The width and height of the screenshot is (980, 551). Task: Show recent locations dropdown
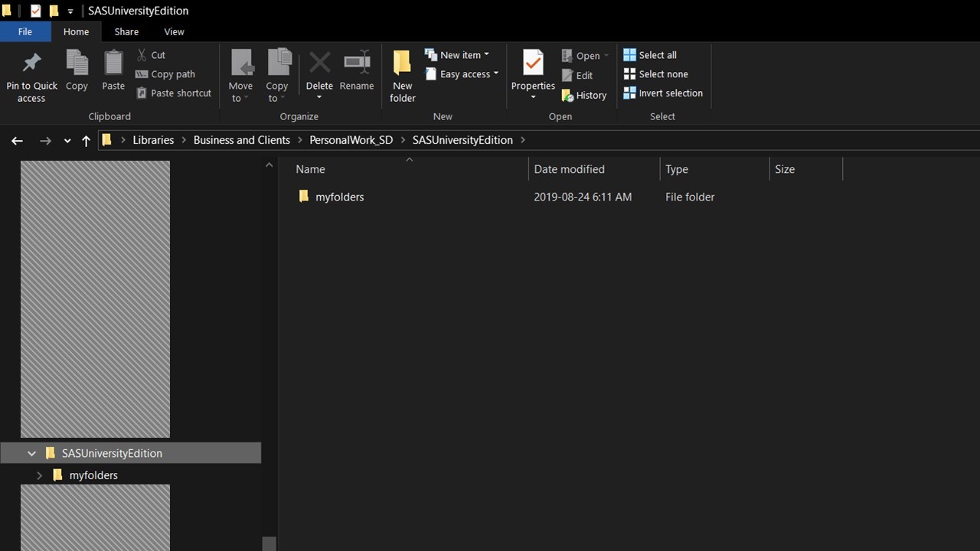pyautogui.click(x=67, y=141)
